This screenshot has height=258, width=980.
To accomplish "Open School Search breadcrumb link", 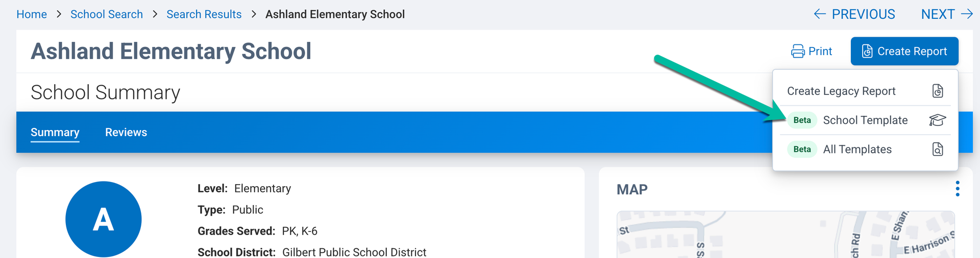I will tap(107, 14).
